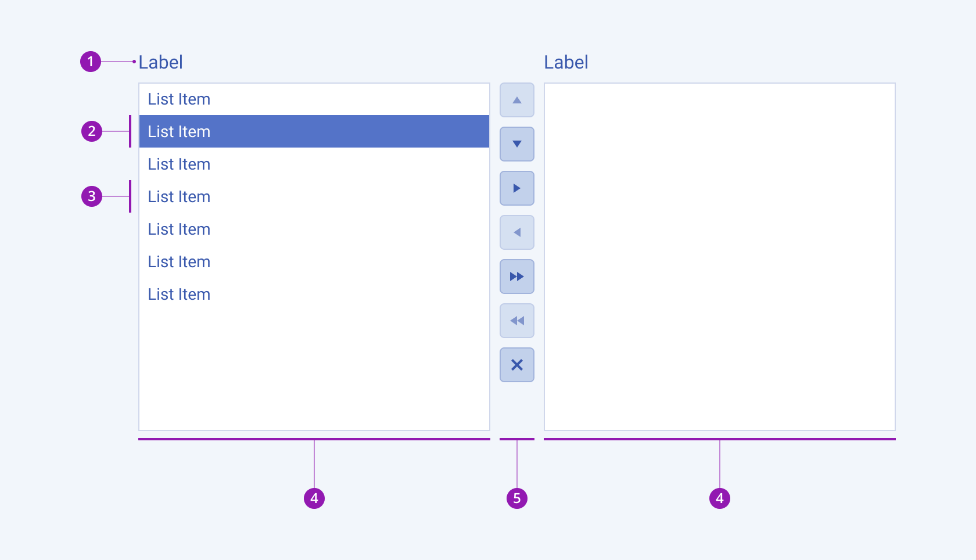This screenshot has height=560, width=976.
Task: Click the Label above the right empty list
Action: (x=566, y=62)
